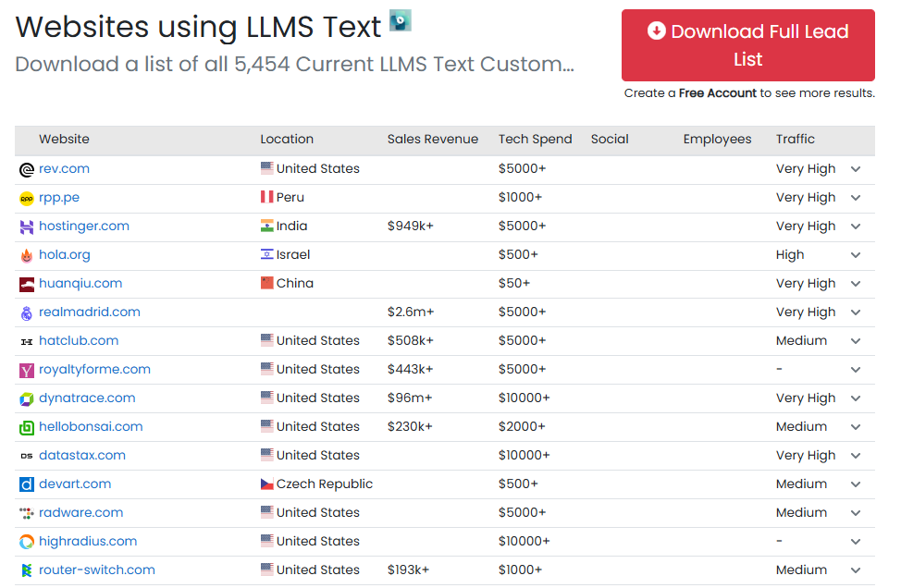Click the rpp.pe yellow favicon

(x=27, y=199)
